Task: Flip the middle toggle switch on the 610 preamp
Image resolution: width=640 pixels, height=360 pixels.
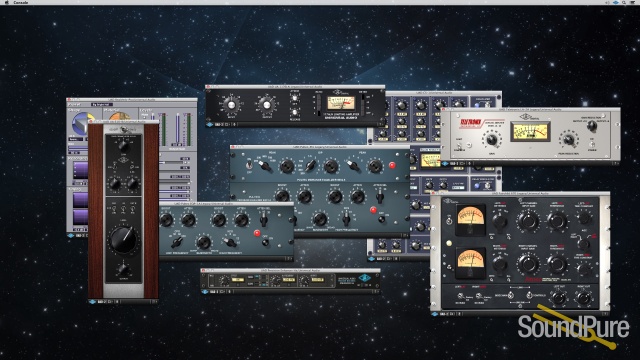Action: [123, 209]
